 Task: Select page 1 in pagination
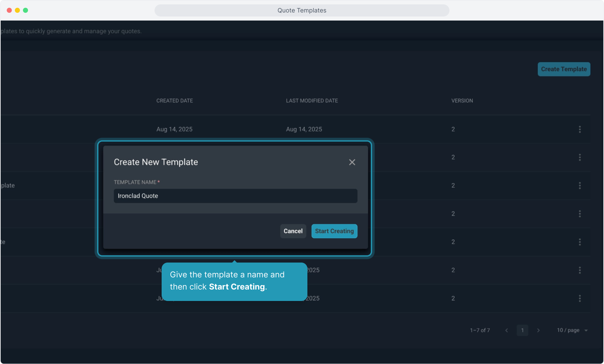click(522, 330)
